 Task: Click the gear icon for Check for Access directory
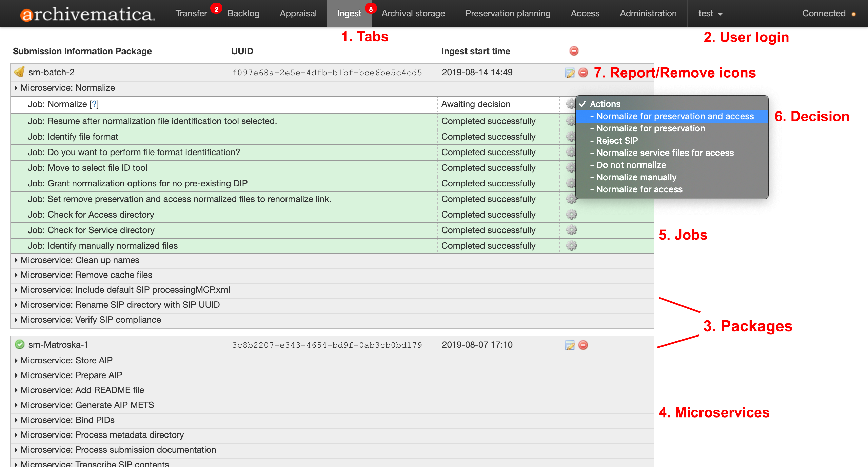(x=571, y=215)
